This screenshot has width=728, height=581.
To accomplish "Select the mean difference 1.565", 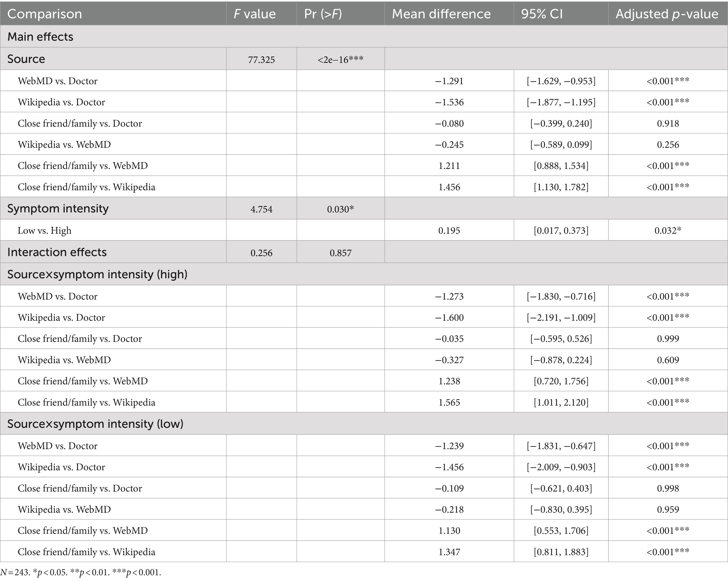I will point(449,402).
